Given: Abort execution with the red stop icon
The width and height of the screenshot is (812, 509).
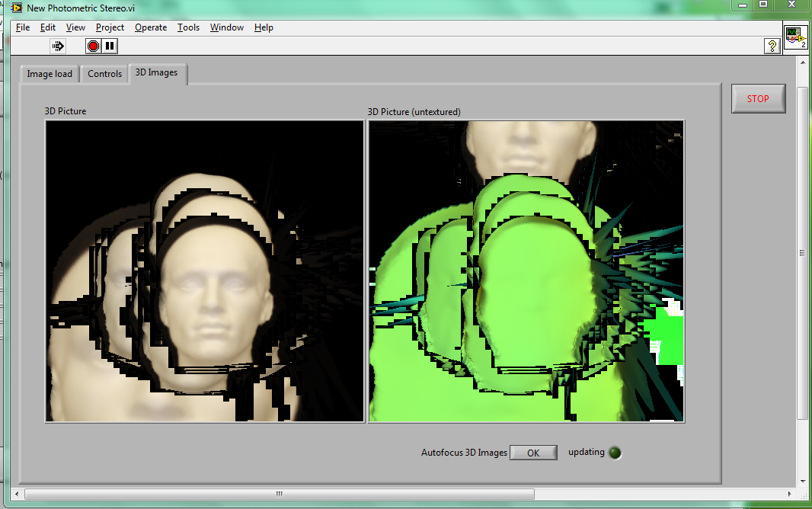Looking at the screenshot, I should (x=93, y=46).
